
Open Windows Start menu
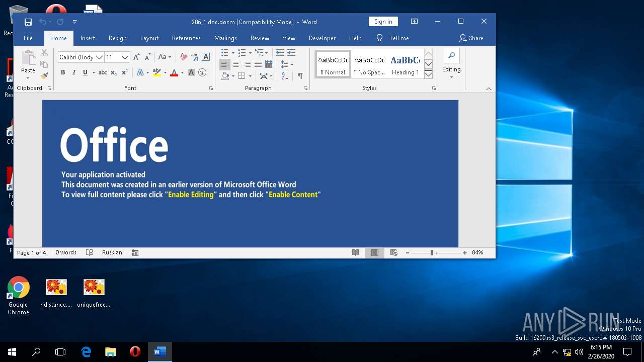12,352
